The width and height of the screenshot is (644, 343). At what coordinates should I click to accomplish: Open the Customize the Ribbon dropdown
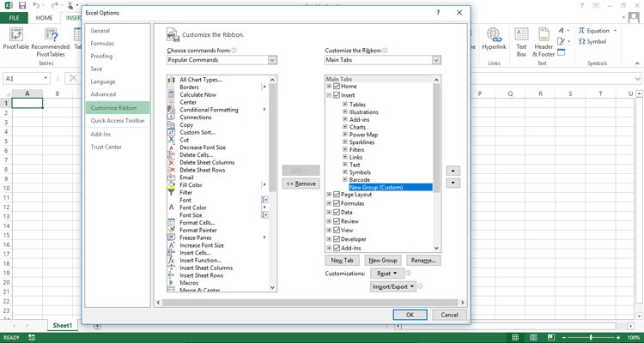436,60
